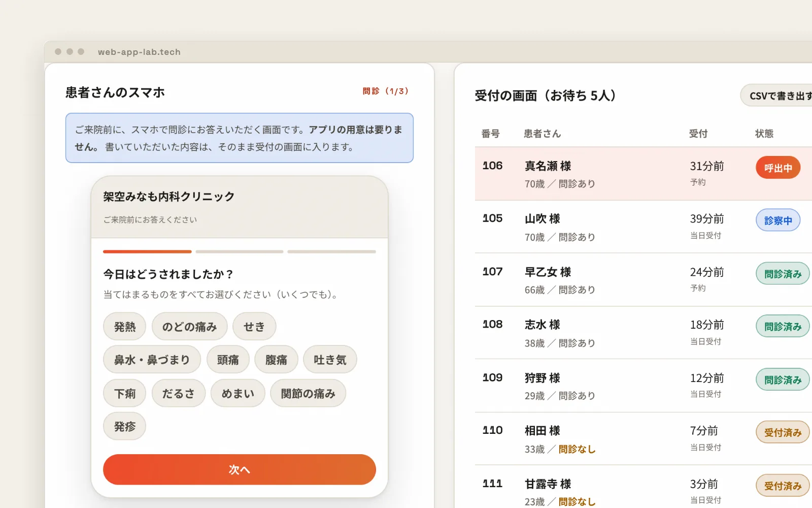The width and height of the screenshot is (812, 508).
Task: Toggle the 関節の痛み symptom chip
Action: coord(308,393)
